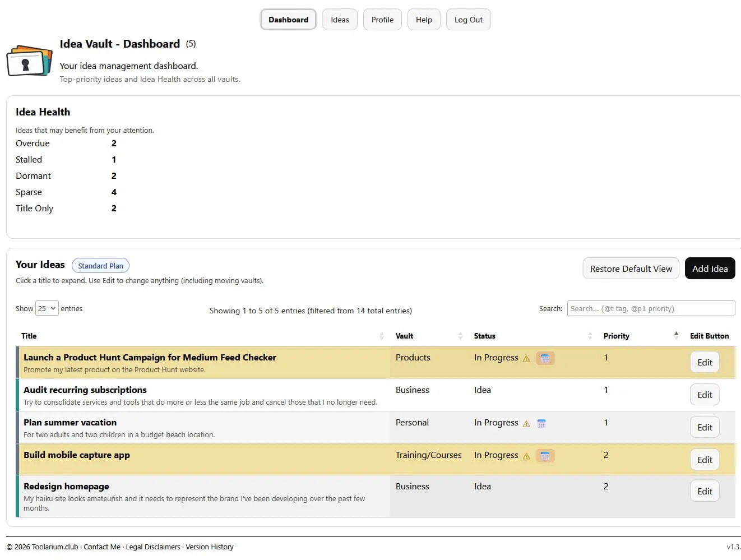Click the Title Only count in Idea Health
The image size is (741, 560).
(114, 208)
